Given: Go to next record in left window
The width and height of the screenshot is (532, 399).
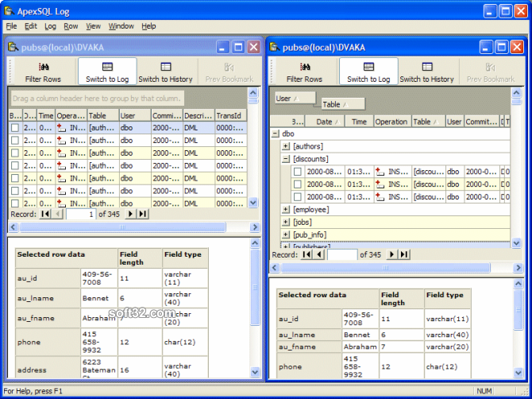Looking at the screenshot, I should [130, 214].
